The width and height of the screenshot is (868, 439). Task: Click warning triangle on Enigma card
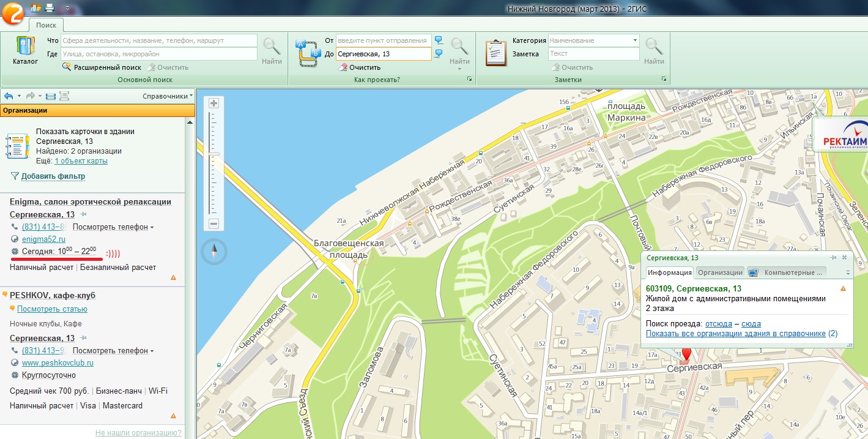[173, 277]
